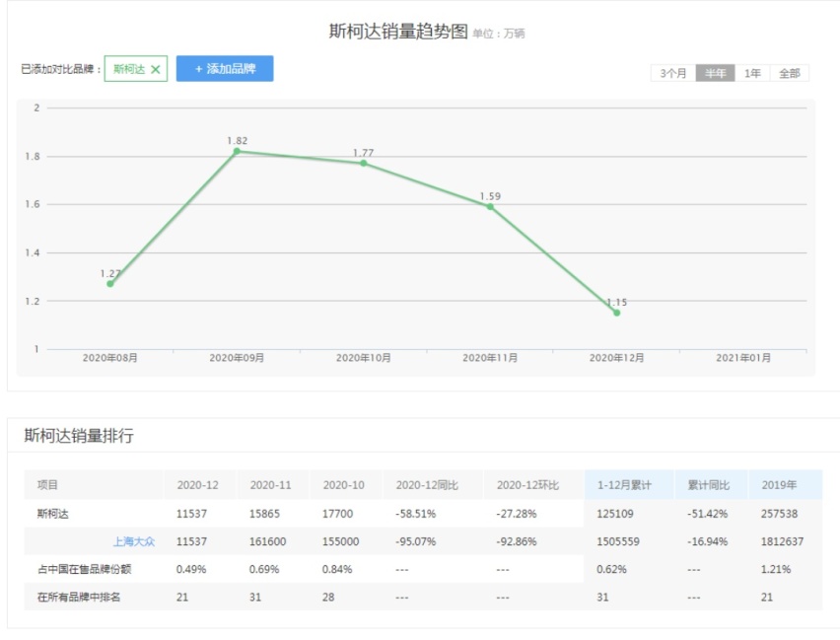The image size is (840, 640).
Task: Remove the 斯柯达 brand tag via its X icon
Action: tap(156, 69)
